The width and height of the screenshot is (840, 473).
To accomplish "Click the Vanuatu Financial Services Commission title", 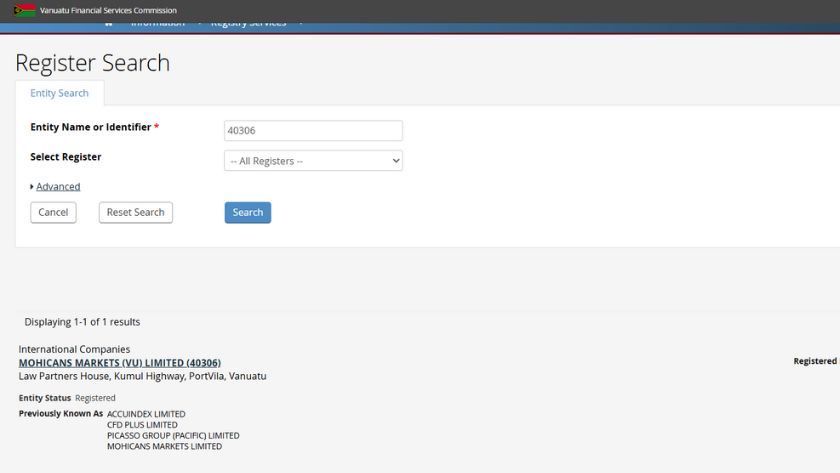I will pyautogui.click(x=108, y=10).
